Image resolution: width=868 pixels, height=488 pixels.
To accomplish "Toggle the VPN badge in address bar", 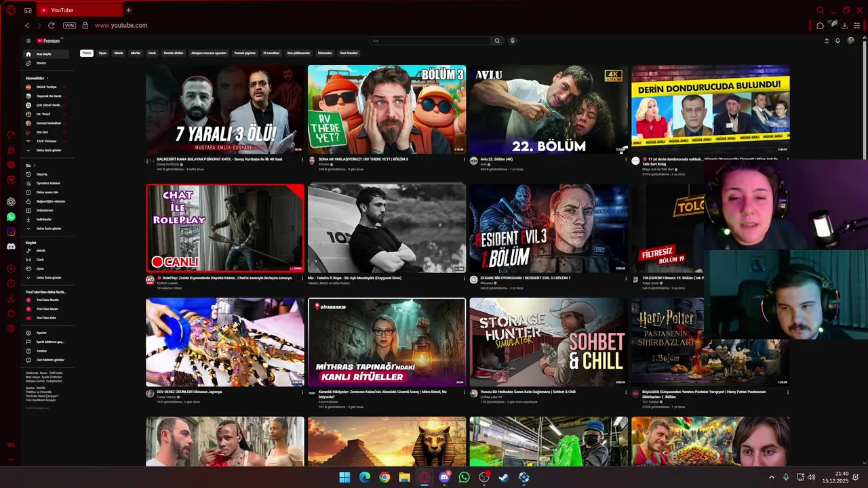I will coord(69,25).
